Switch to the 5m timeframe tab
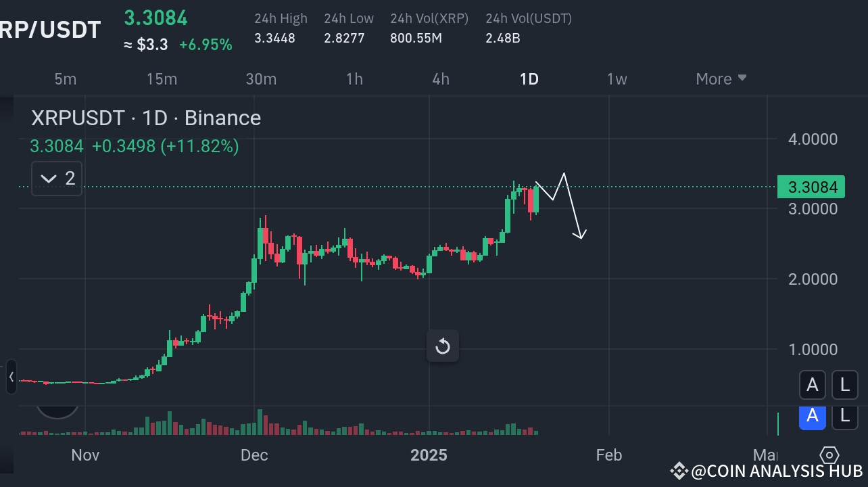The image size is (868, 487). 66,78
